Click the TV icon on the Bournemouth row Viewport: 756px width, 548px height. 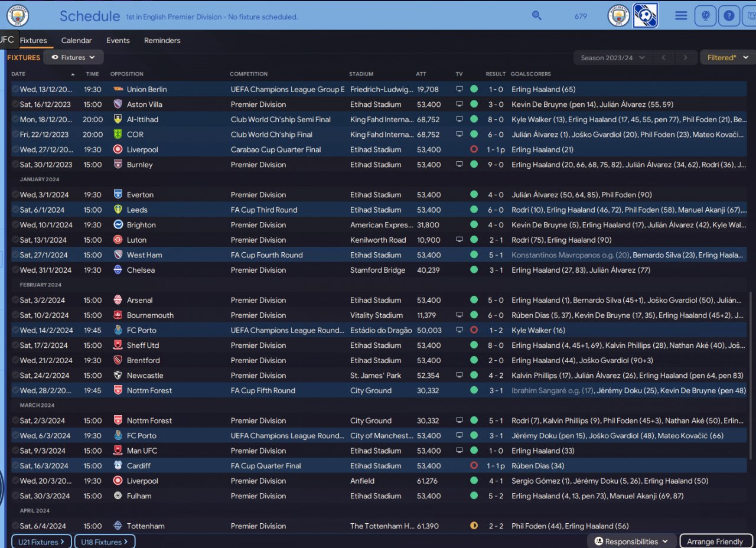460,315
